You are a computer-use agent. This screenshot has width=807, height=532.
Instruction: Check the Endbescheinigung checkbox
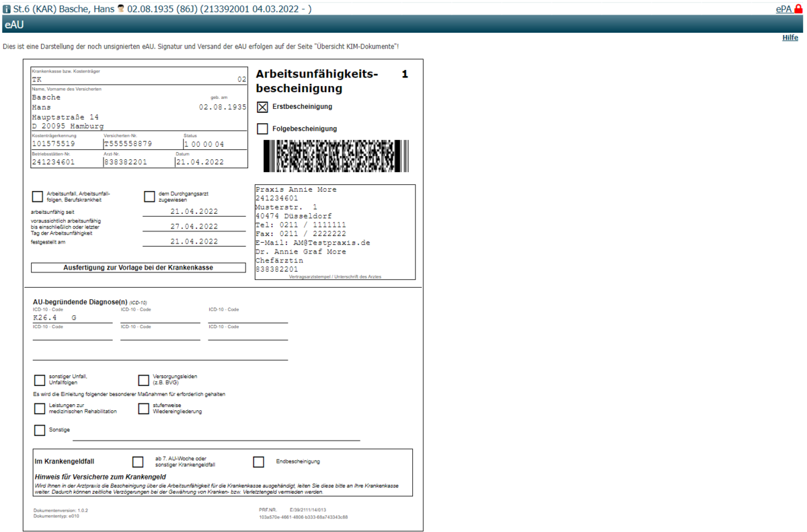tap(259, 461)
